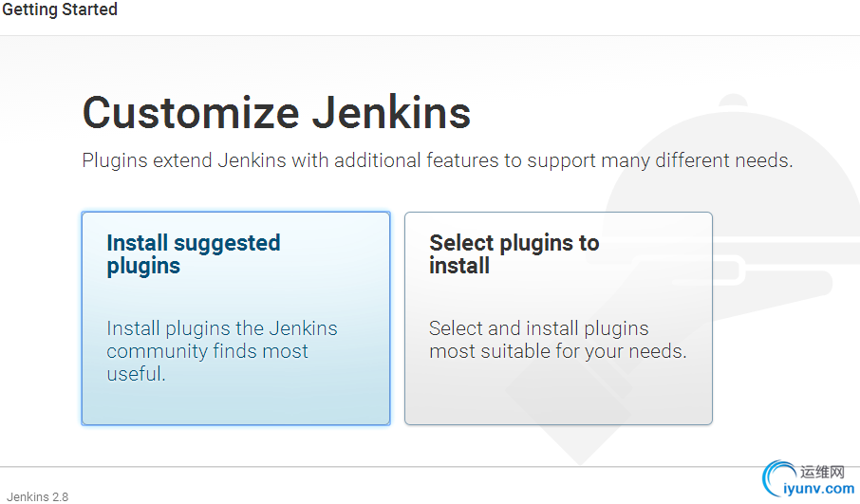This screenshot has width=860, height=504.
Task: Click the 'Install suggested plugins' bold title
Action: [x=193, y=254]
